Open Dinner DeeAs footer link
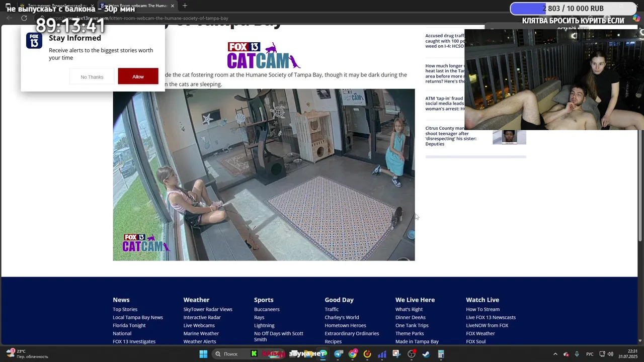The width and height of the screenshot is (644, 362). [x=411, y=317]
